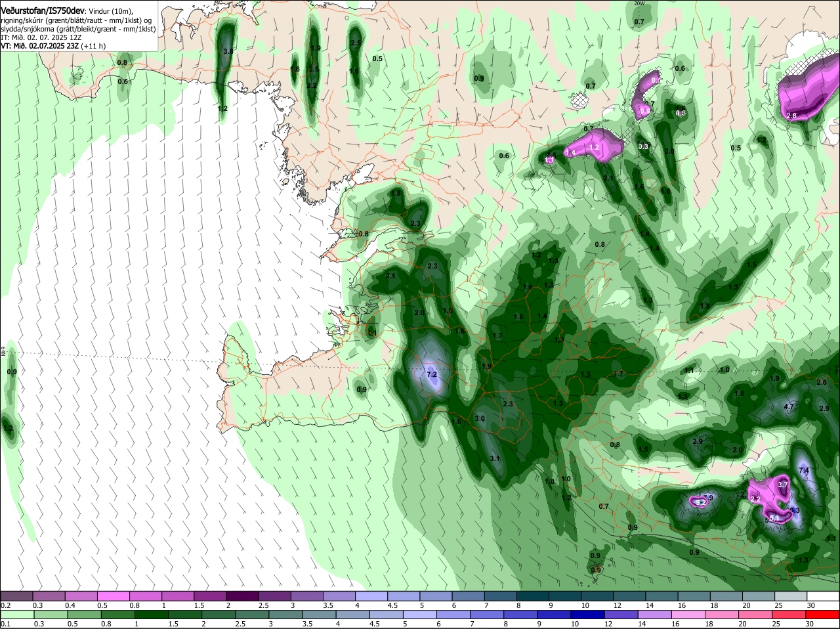Screen dimensions: 840x629
Task: Click the darkest purple snow swatch between 2 and 2.5
Action: coord(243,596)
